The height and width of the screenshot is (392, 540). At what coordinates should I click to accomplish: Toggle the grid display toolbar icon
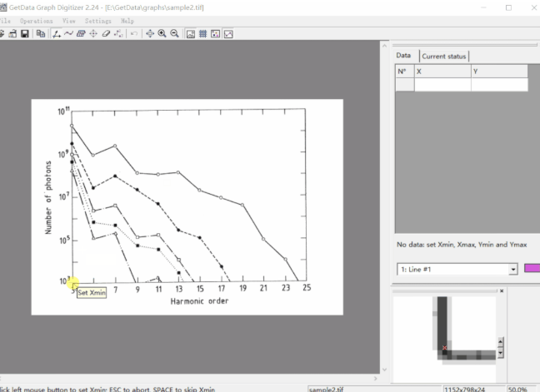tap(202, 34)
